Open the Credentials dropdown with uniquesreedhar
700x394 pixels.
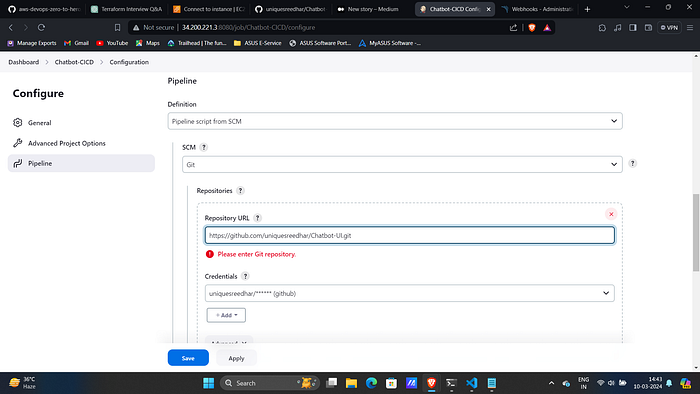point(409,293)
